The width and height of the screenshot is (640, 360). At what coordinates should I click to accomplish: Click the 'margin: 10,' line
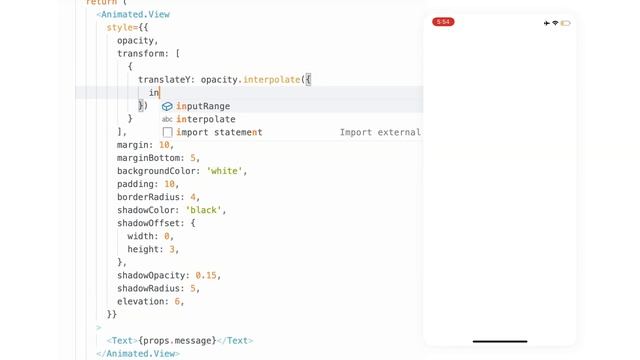tap(145, 145)
